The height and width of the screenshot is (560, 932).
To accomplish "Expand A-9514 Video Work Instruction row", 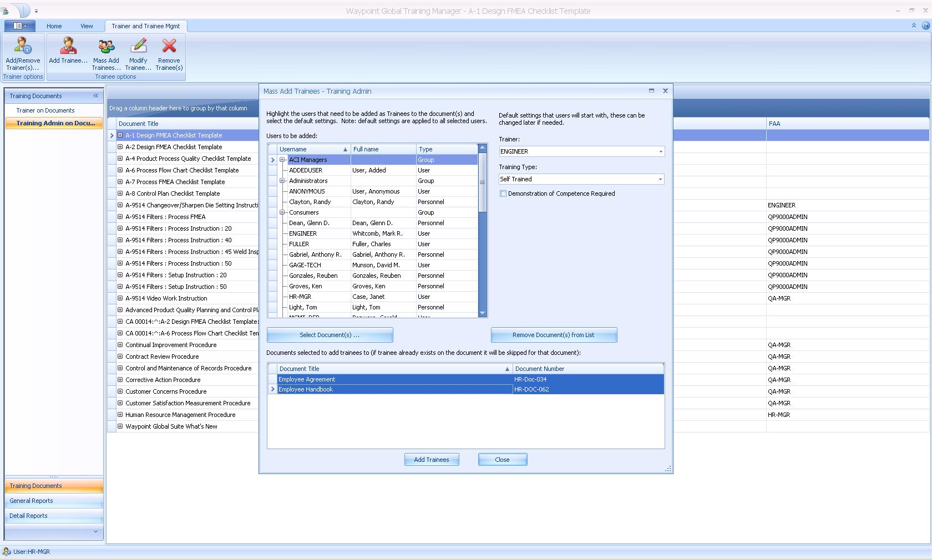I will pyautogui.click(x=120, y=298).
